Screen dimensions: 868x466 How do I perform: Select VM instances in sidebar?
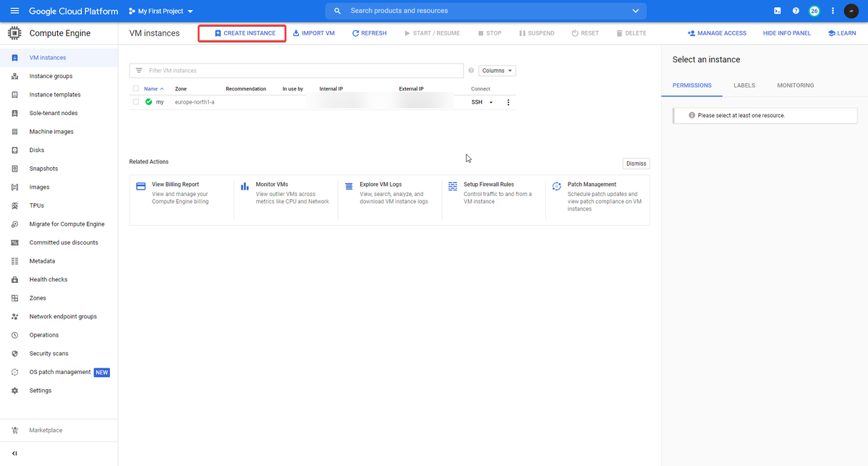coord(59,57)
